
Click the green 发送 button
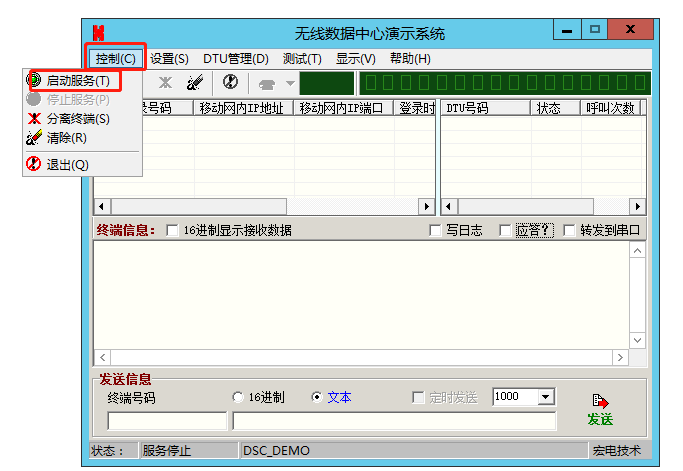600,419
